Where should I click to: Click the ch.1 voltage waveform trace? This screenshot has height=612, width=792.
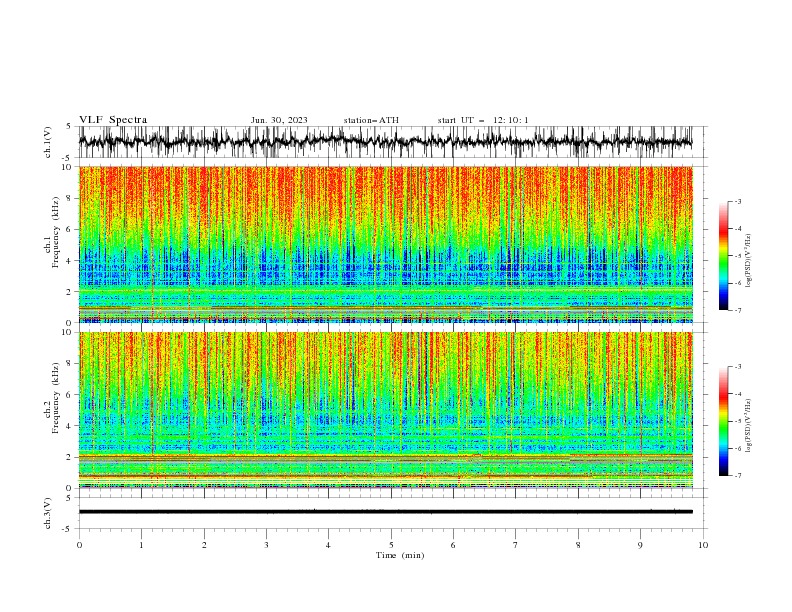tap(385, 142)
